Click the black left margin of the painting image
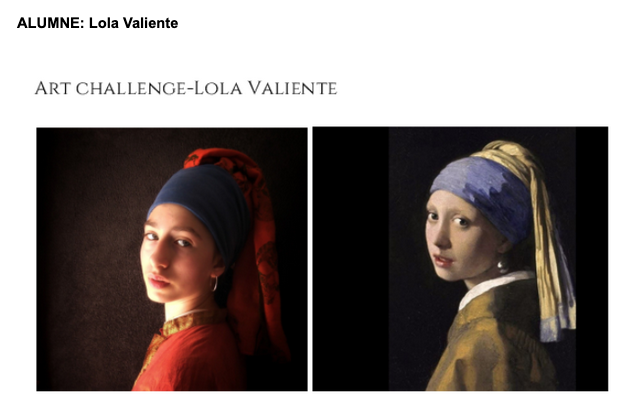 (x=351, y=259)
